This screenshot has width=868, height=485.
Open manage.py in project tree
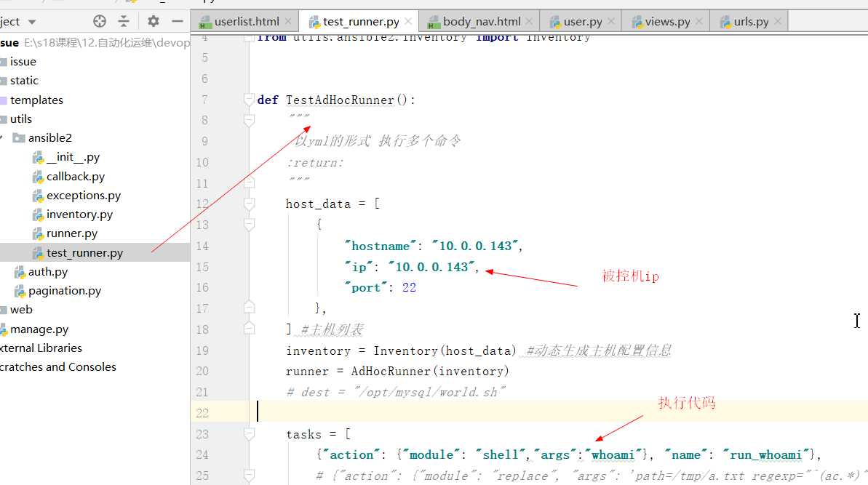coord(39,329)
